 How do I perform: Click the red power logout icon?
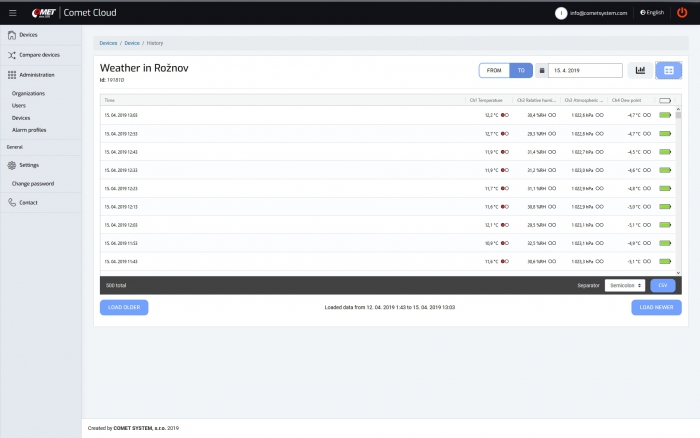pyautogui.click(x=682, y=12)
